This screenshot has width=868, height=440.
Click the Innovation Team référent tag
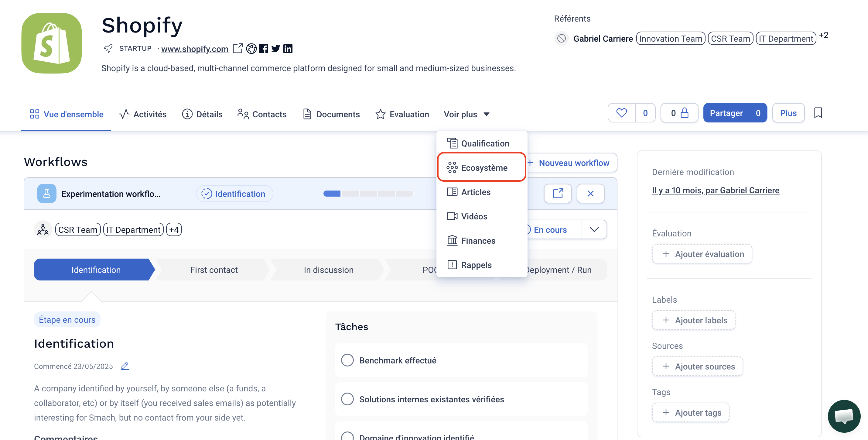coord(671,38)
